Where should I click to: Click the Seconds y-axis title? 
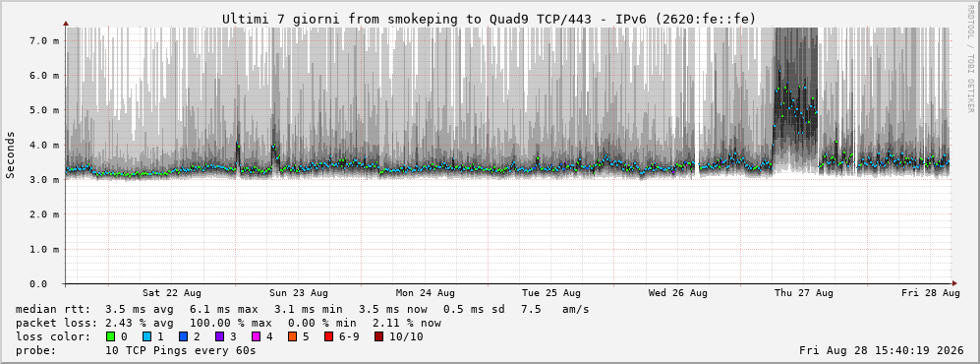point(10,155)
